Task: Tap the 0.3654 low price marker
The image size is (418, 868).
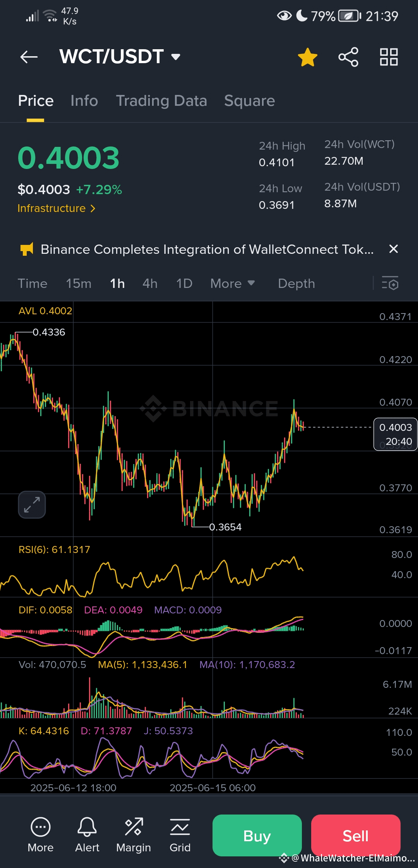Action: [x=225, y=527]
